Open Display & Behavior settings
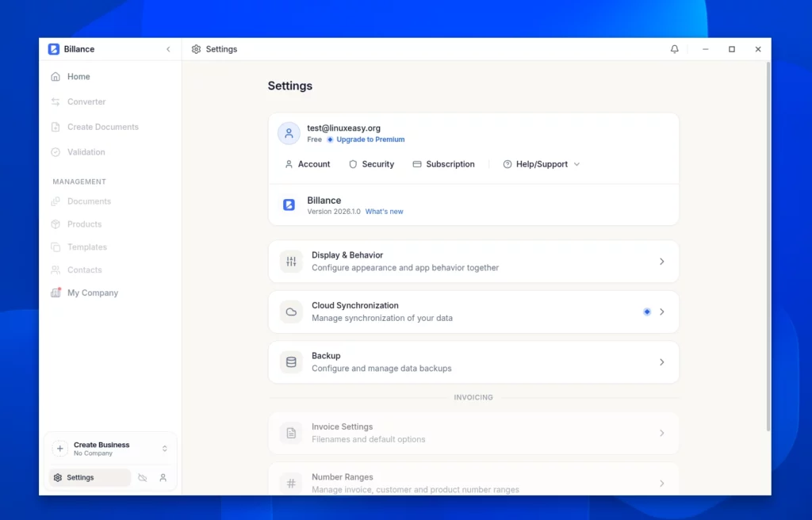 (473, 262)
